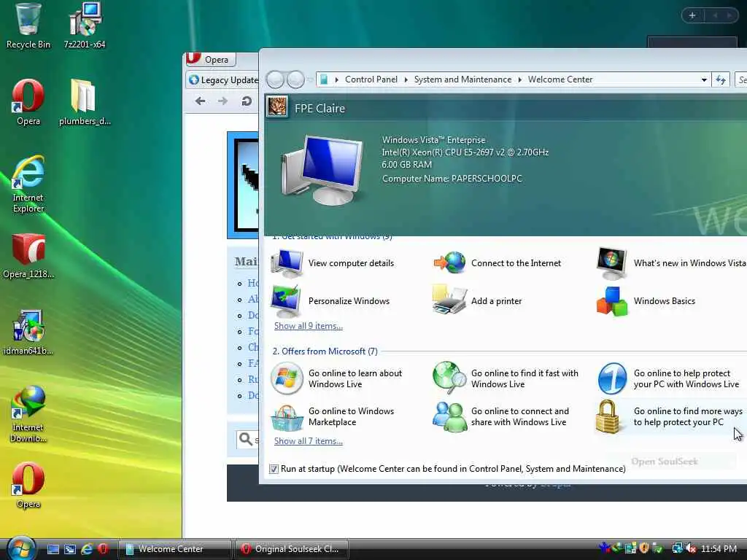This screenshot has width=747, height=560.
Task: Expand the Control Panel breadcrumb arrow
Action: (406, 79)
